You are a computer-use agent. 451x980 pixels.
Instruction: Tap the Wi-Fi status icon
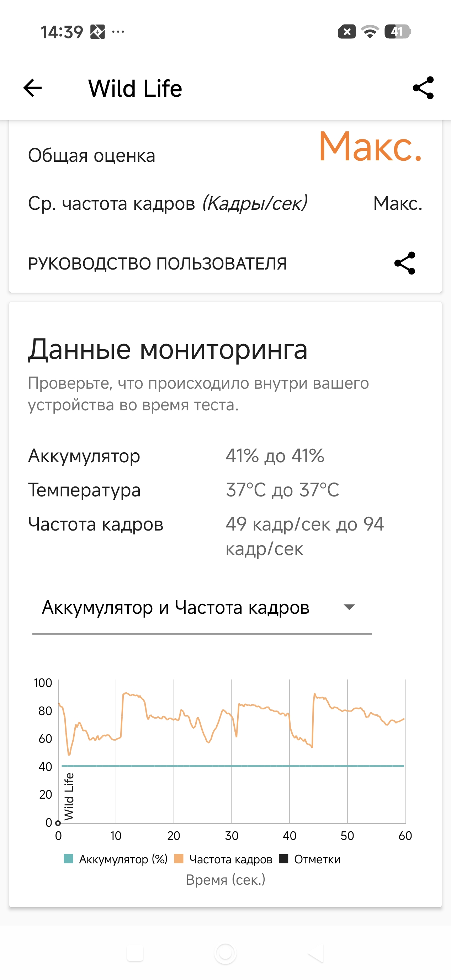pyautogui.click(x=370, y=32)
